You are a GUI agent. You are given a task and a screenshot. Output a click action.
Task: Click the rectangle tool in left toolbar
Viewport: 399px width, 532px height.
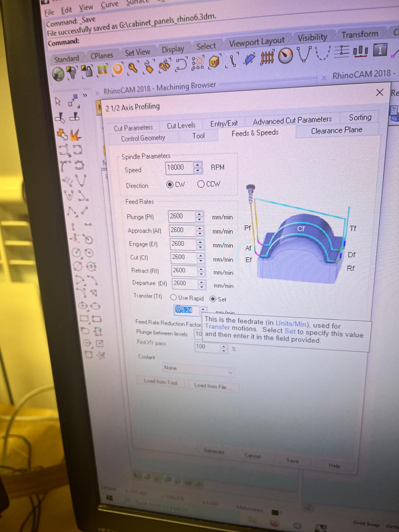click(x=84, y=319)
